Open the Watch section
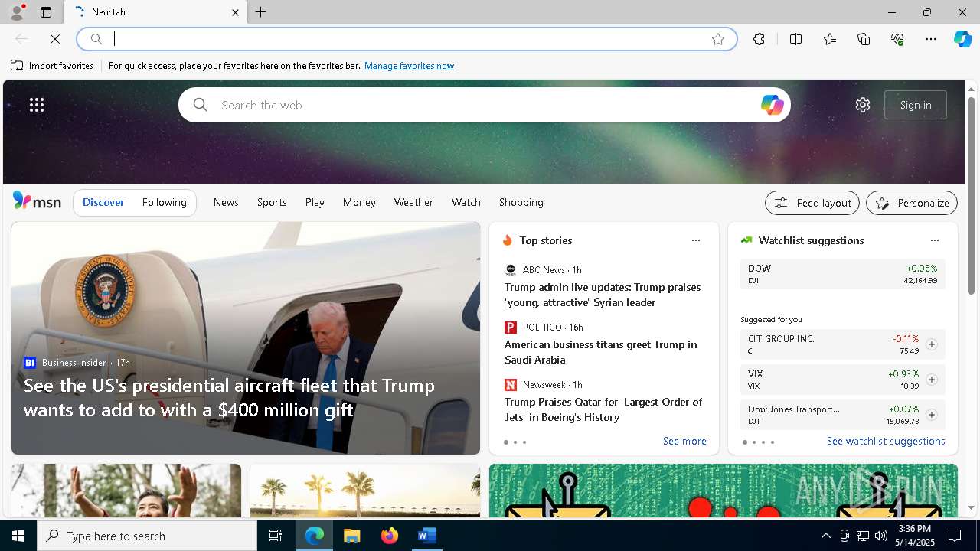Screen dimensions: 980x551 click(466, 202)
